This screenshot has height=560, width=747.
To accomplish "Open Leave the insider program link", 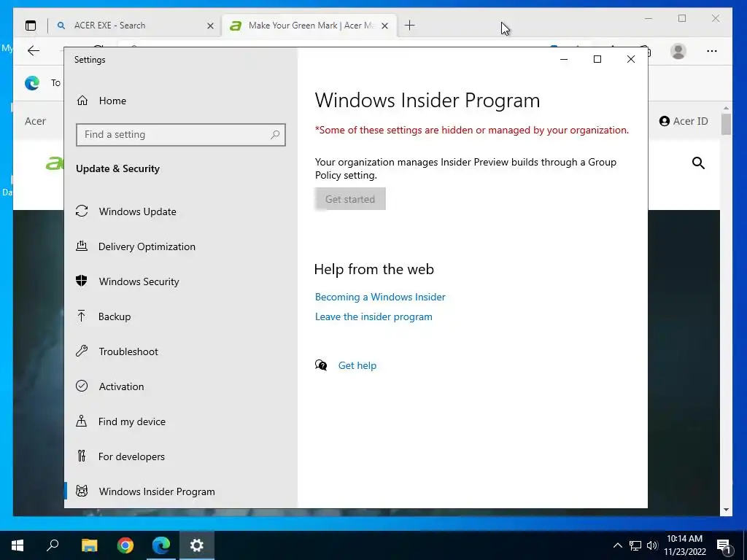I will [x=373, y=316].
